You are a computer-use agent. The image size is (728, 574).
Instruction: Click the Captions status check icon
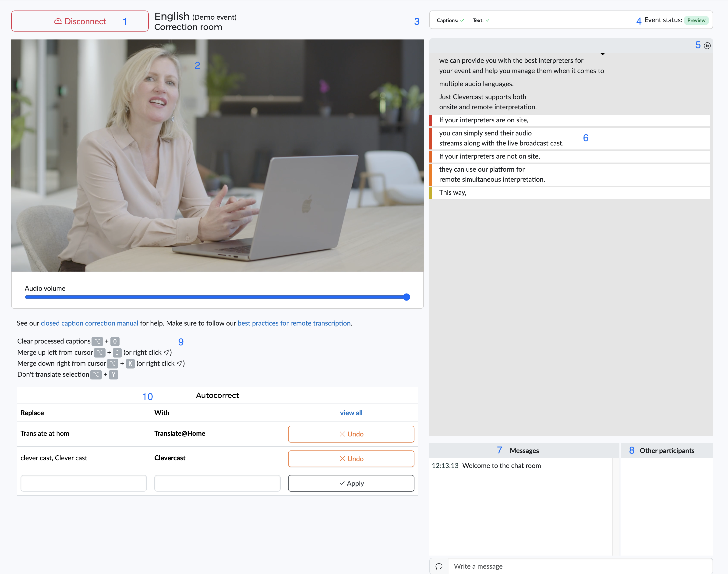pyautogui.click(x=462, y=21)
